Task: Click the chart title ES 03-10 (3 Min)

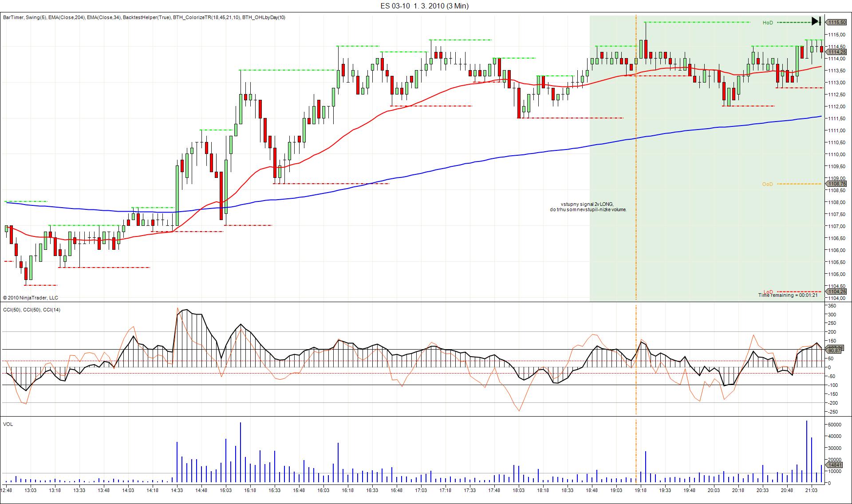Action: pos(424,6)
